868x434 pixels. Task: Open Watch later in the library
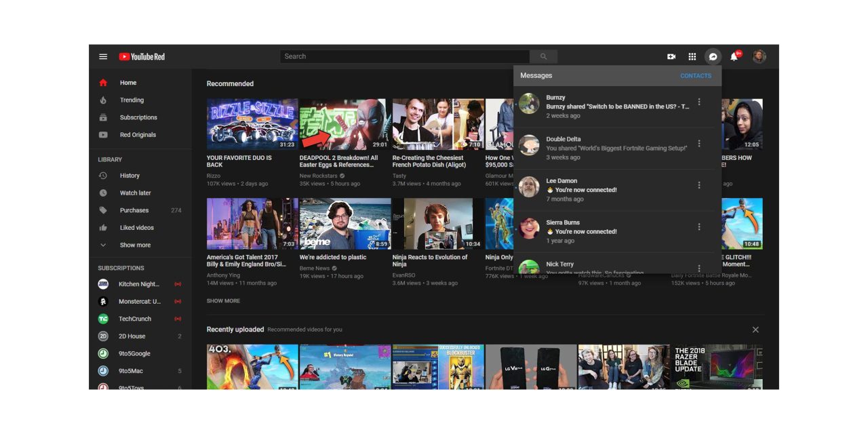[135, 193]
